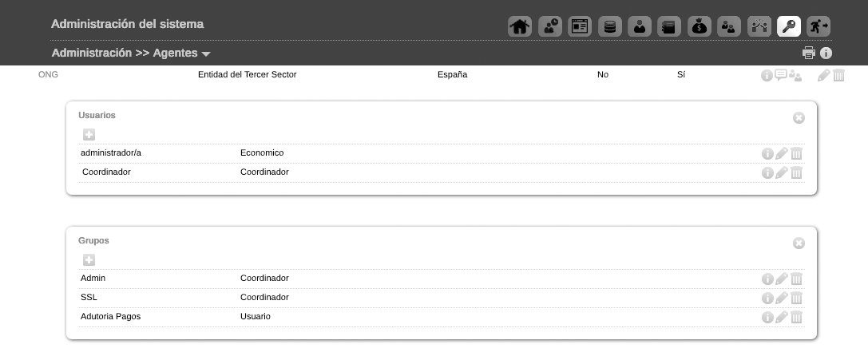Open the user with clock icon
Screen dimensions: 868x364
(550, 26)
